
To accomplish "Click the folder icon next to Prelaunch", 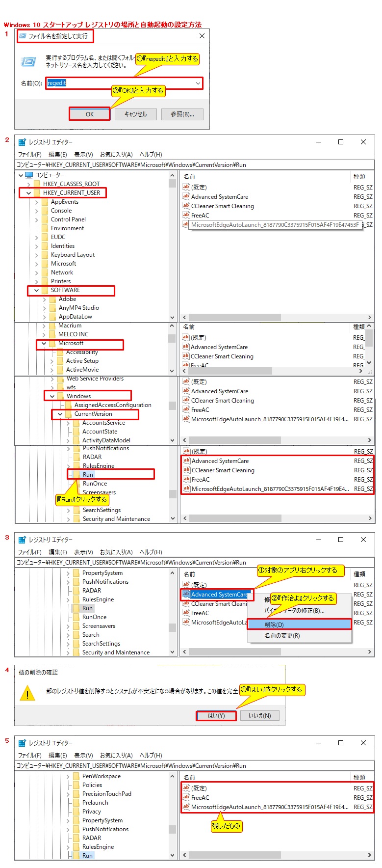I will 76,803.
